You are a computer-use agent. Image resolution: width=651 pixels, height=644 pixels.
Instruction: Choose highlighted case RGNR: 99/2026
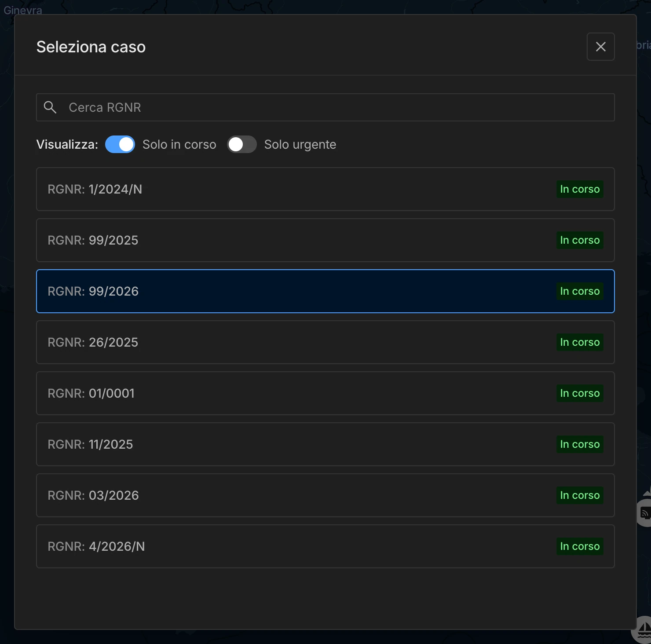tap(325, 291)
